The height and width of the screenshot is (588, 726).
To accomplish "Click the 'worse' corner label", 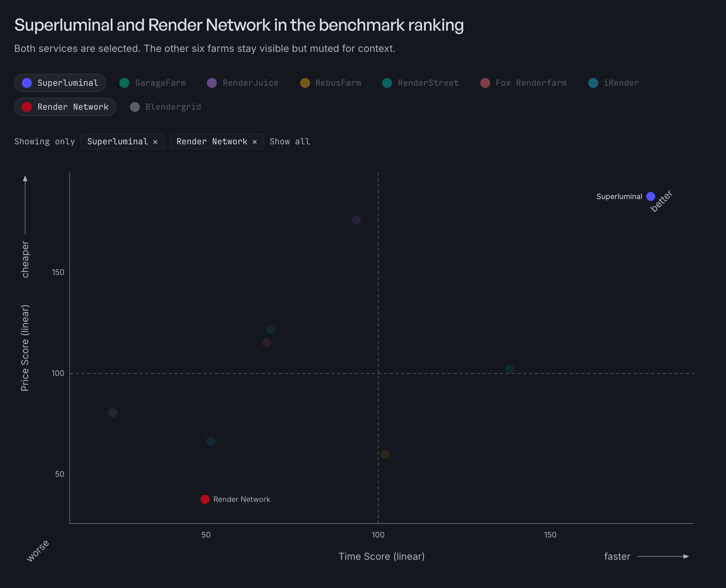I will pos(38,551).
